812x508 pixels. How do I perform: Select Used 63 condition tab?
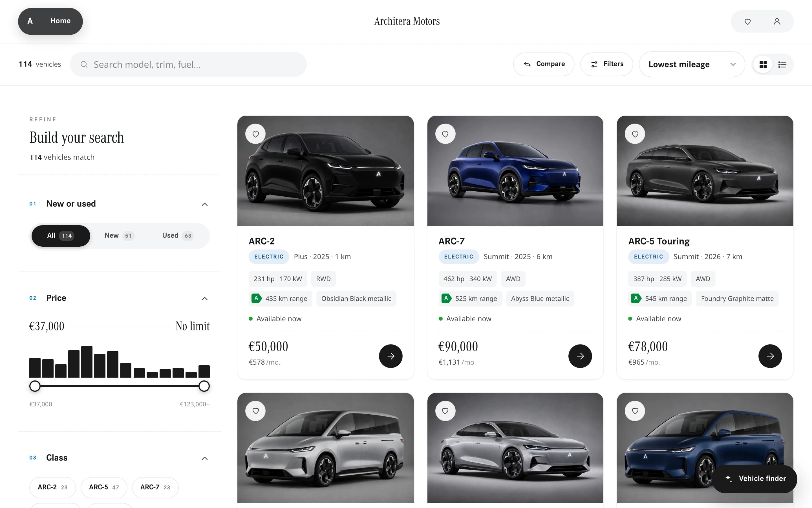click(178, 236)
